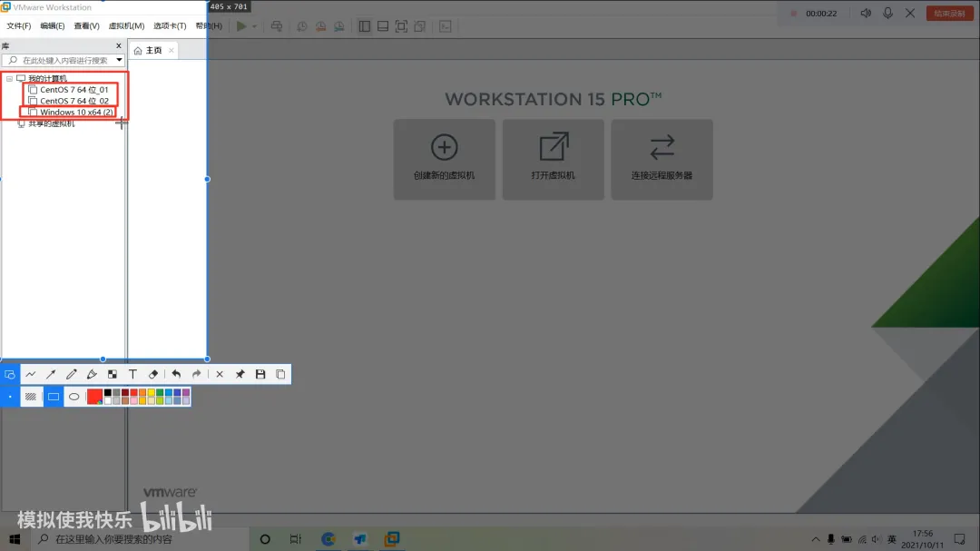Select CentOS 7 64 位_01 virtual machine
Image resolution: width=980 pixels, height=551 pixels.
tap(69, 90)
